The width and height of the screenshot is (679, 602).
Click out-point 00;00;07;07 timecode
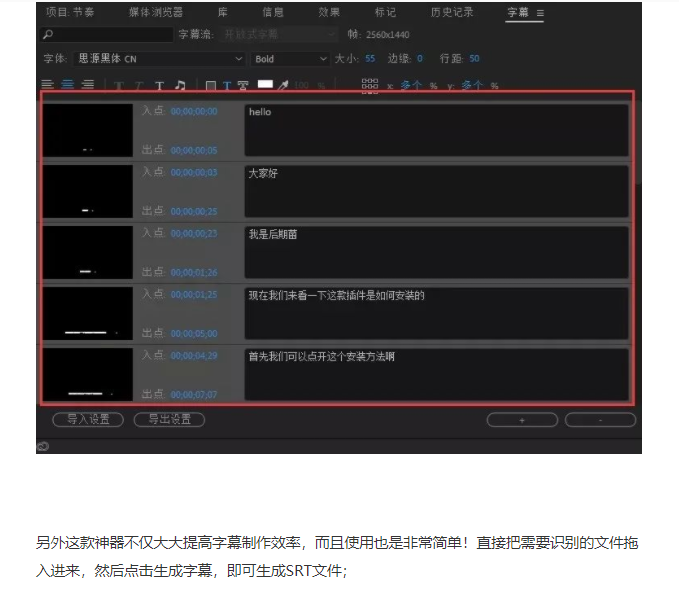(194, 395)
